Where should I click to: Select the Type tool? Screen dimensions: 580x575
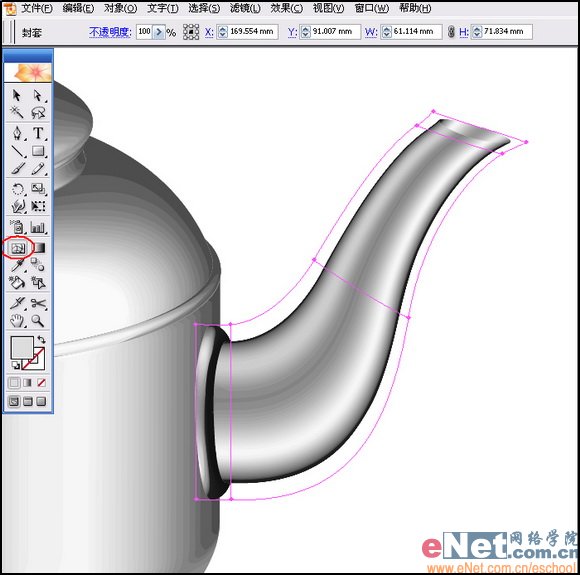pos(38,133)
